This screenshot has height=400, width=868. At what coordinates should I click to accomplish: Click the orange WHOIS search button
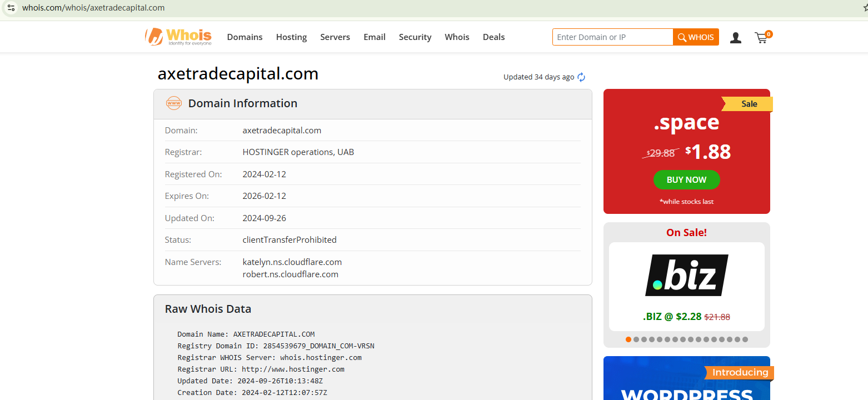point(696,37)
